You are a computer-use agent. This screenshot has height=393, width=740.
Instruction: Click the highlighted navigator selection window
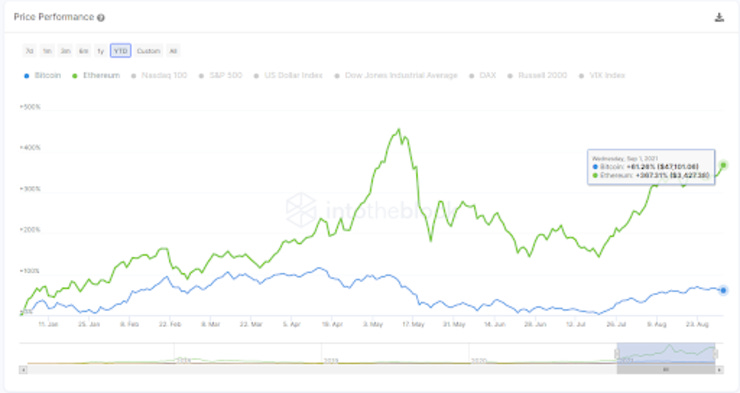666,353
